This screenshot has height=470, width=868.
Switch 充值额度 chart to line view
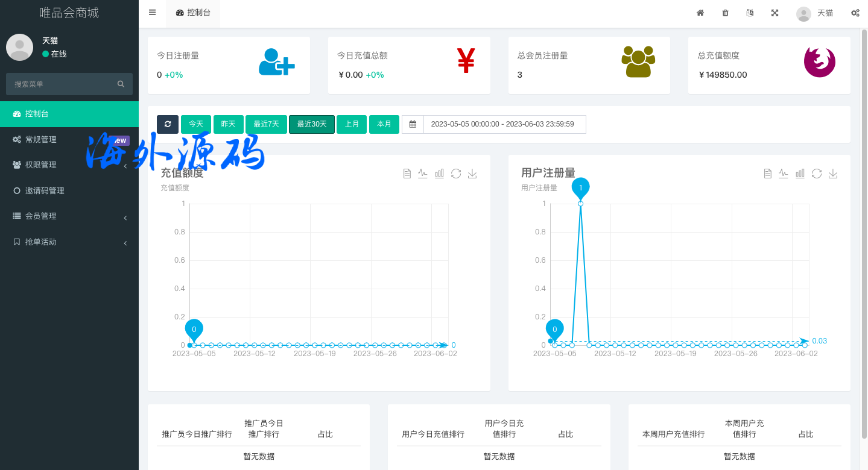tap(423, 174)
